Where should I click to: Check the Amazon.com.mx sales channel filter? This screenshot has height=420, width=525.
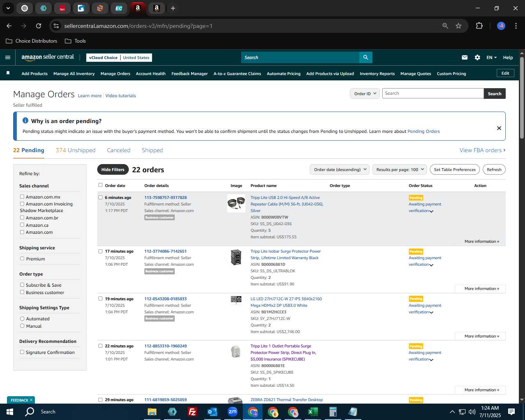22,197
